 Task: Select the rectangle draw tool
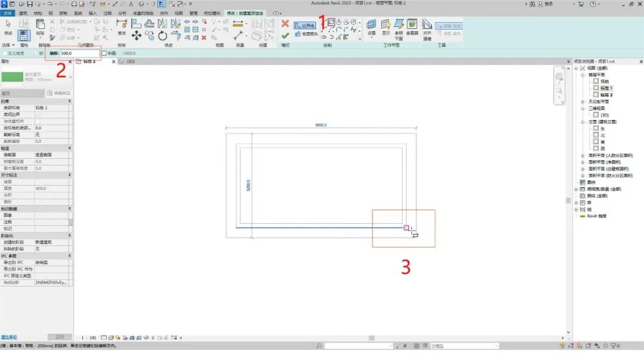[x=331, y=22]
